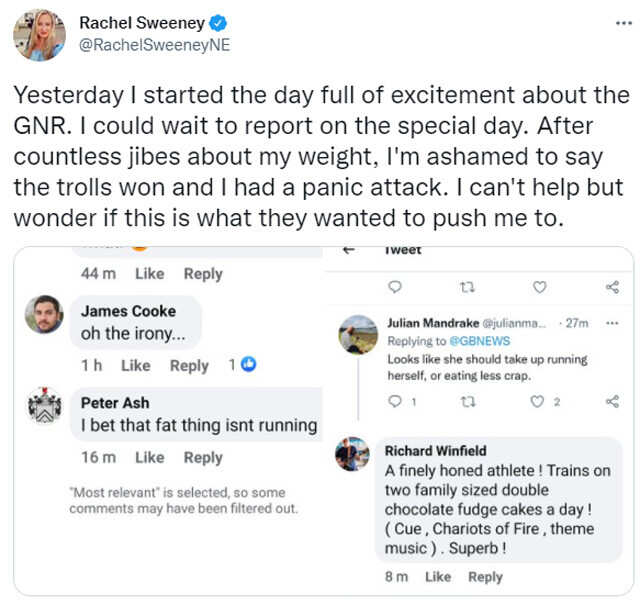Click the share icon under top tweet
640x604 pixels.
coord(612,287)
